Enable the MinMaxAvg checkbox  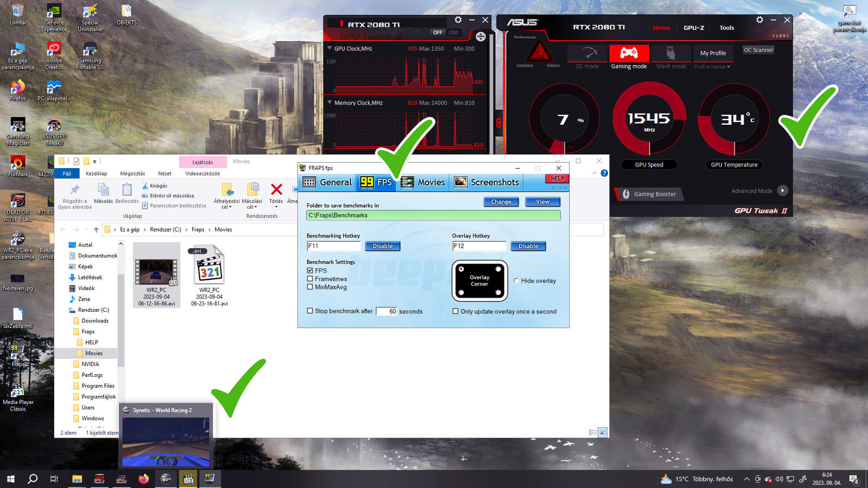click(310, 287)
